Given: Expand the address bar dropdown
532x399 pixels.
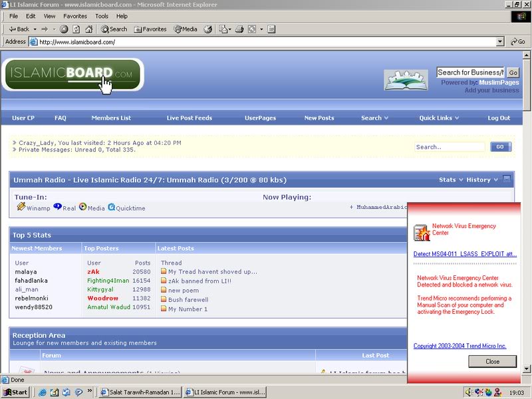Looking at the screenshot, I should [500, 42].
